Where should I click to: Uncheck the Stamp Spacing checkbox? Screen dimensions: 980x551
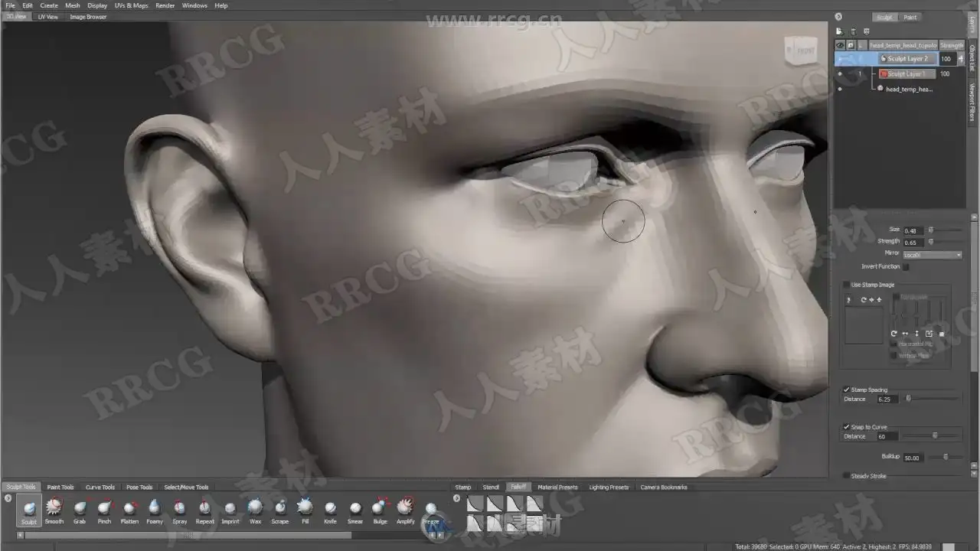[846, 390]
